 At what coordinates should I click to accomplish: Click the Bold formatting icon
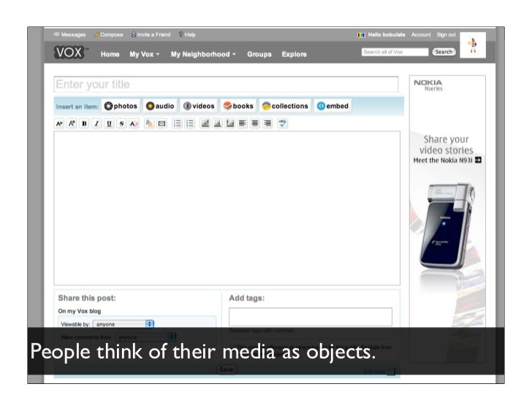click(84, 124)
